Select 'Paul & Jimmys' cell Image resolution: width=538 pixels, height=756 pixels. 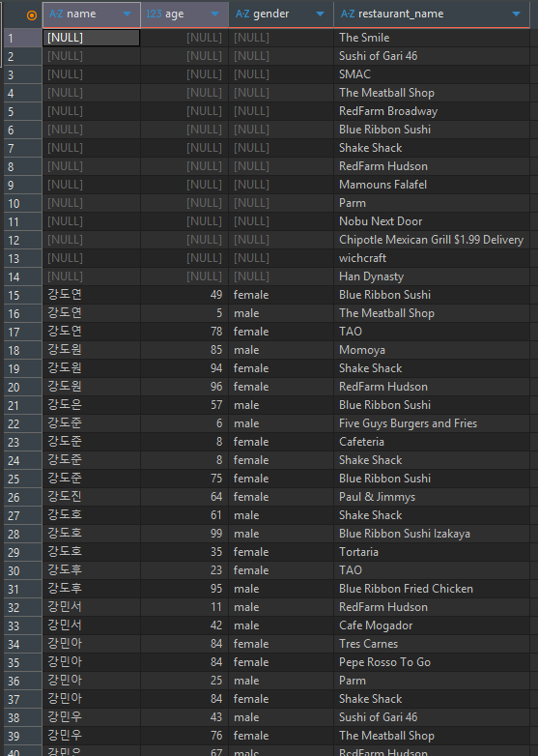point(432,497)
